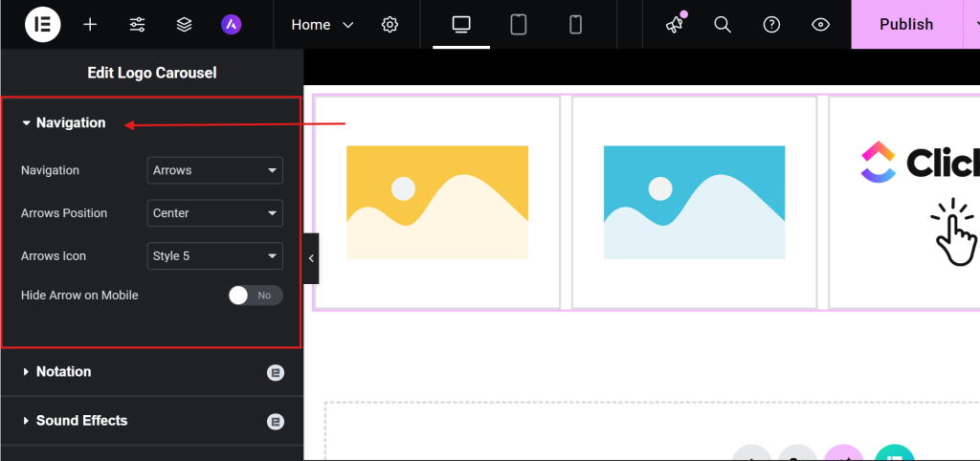The image size is (980, 461).
Task: Click the Hide Arrow on Mobile label
Action: pyautogui.click(x=79, y=295)
